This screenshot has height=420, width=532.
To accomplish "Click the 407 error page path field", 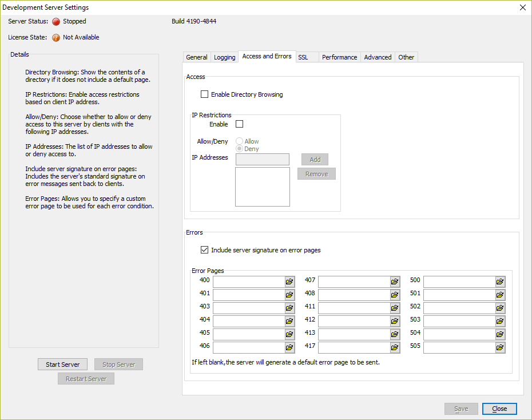I will coord(354,282).
